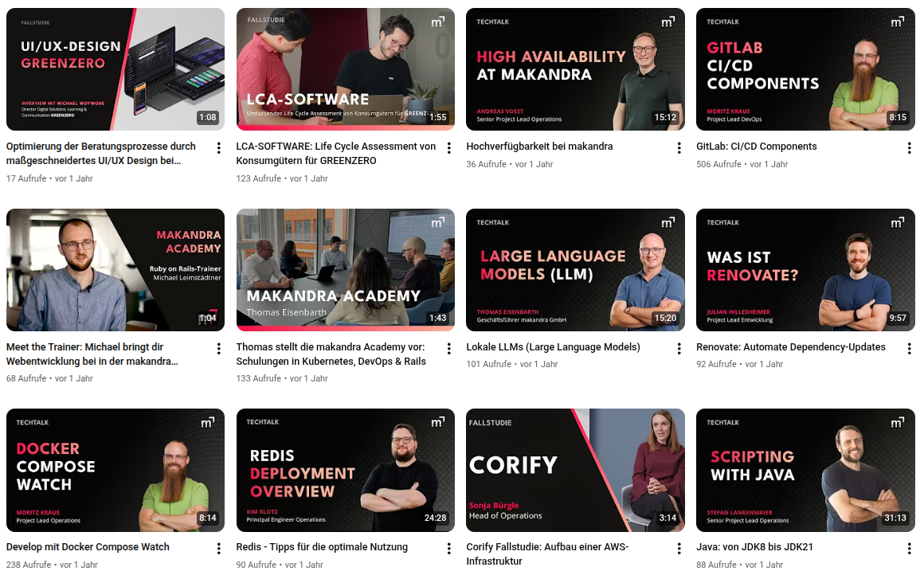Open options menu for GitLab: CI/CD Components video
Screen dimensions: 924x575
tap(909, 148)
